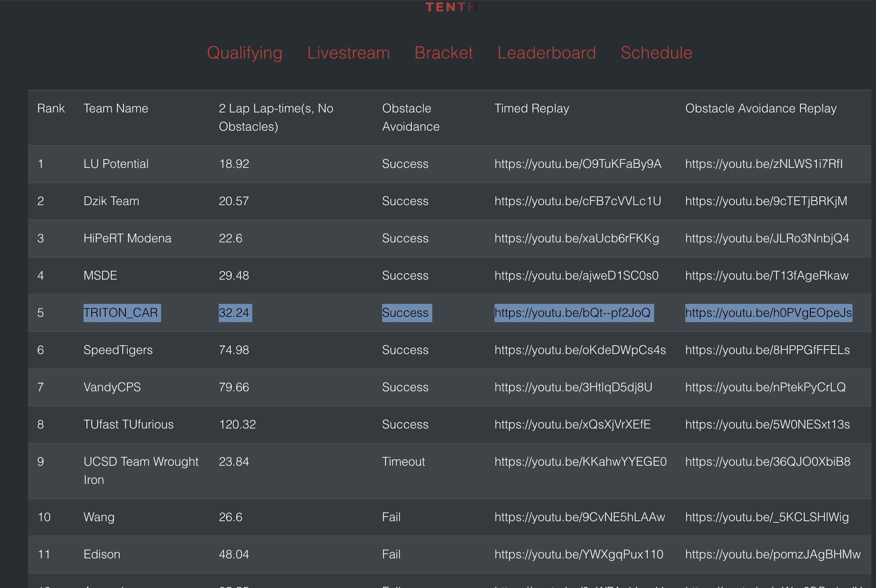Open Edison timed replay link

579,554
